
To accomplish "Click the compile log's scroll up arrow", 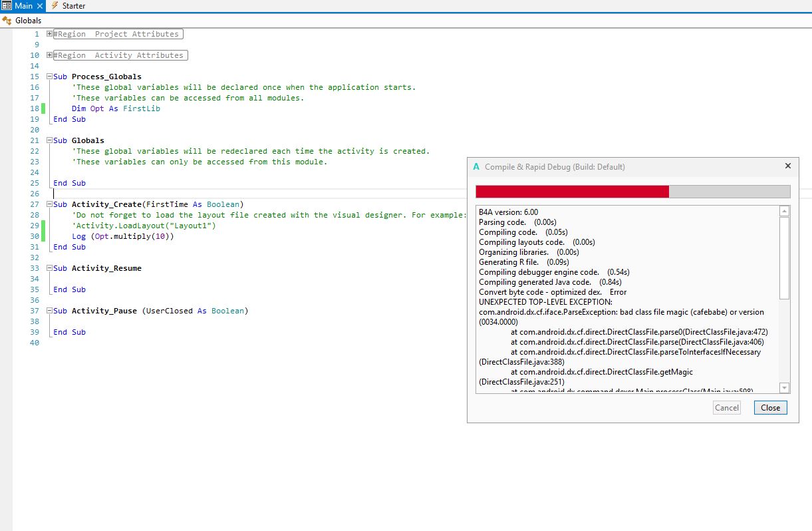I will [x=785, y=212].
